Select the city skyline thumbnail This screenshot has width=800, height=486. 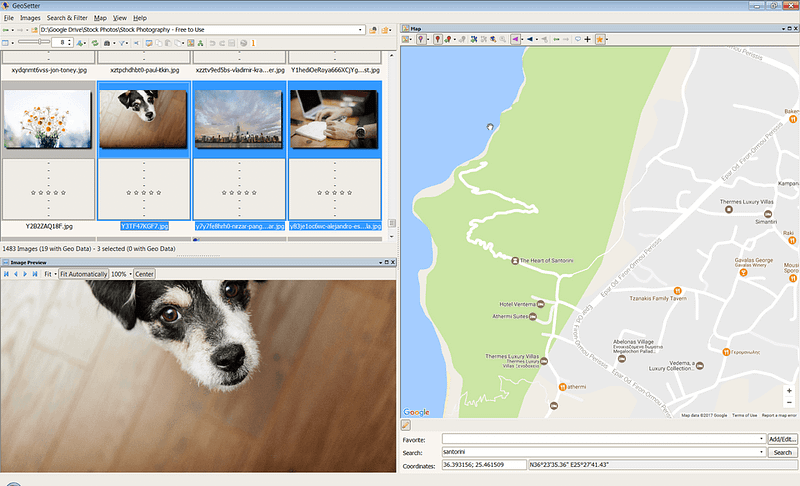[x=239, y=119]
